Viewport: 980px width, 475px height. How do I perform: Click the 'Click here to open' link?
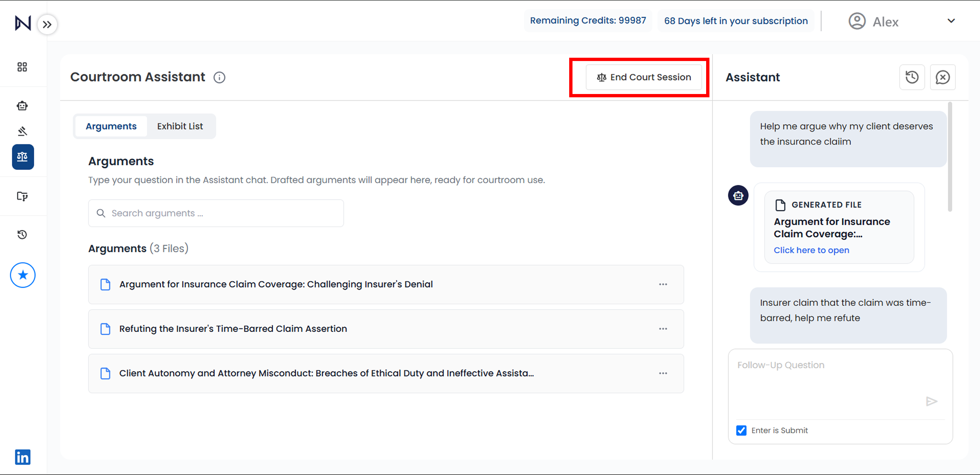pyautogui.click(x=811, y=250)
